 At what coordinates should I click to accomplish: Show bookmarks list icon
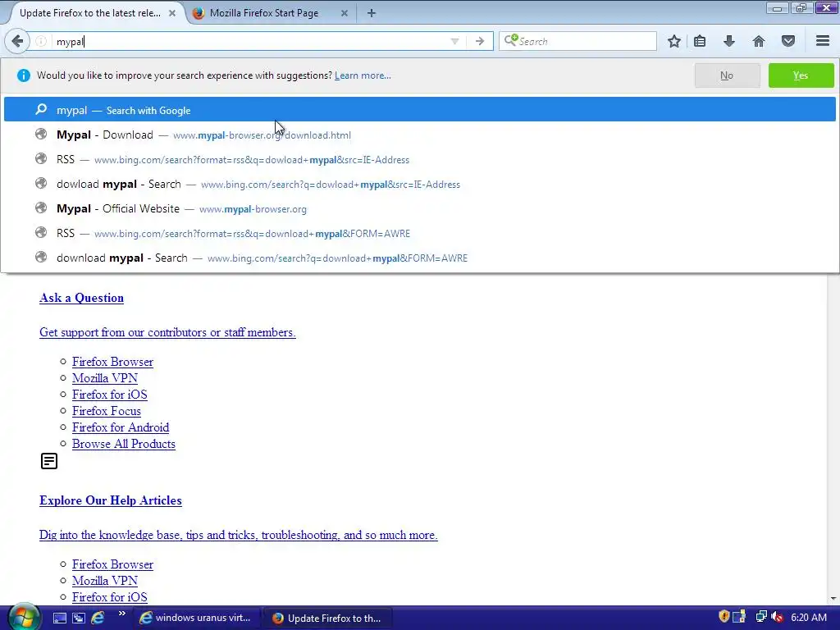pos(700,41)
